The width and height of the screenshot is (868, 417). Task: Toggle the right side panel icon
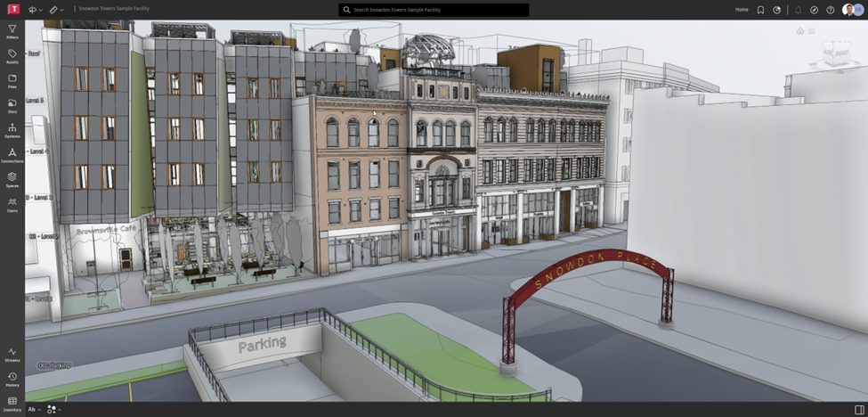[858, 409]
